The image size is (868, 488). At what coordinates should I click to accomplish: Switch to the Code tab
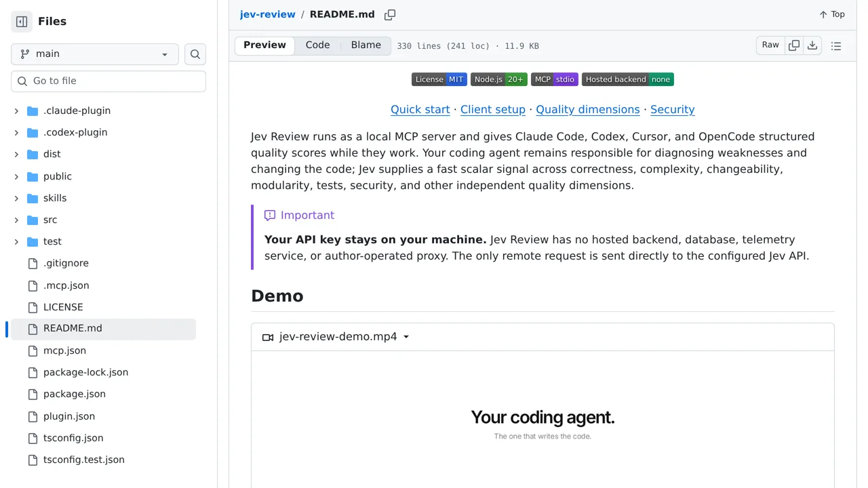[x=317, y=45]
